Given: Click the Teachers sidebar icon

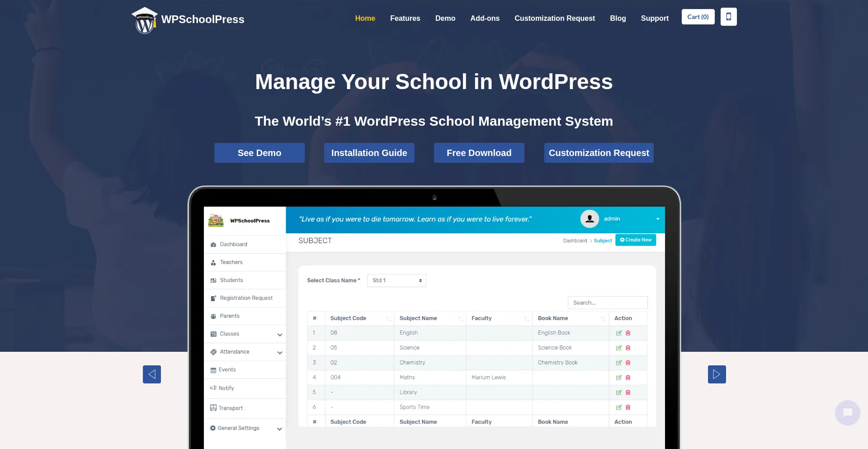Looking at the screenshot, I should click(x=213, y=263).
